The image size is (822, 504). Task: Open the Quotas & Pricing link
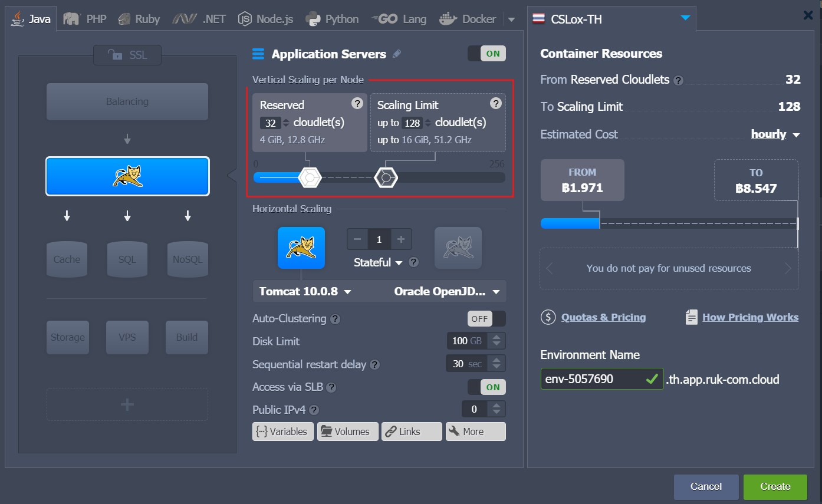pyautogui.click(x=603, y=317)
